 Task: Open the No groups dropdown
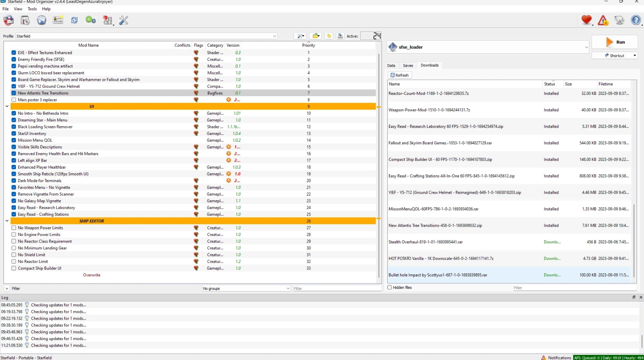tap(246, 288)
